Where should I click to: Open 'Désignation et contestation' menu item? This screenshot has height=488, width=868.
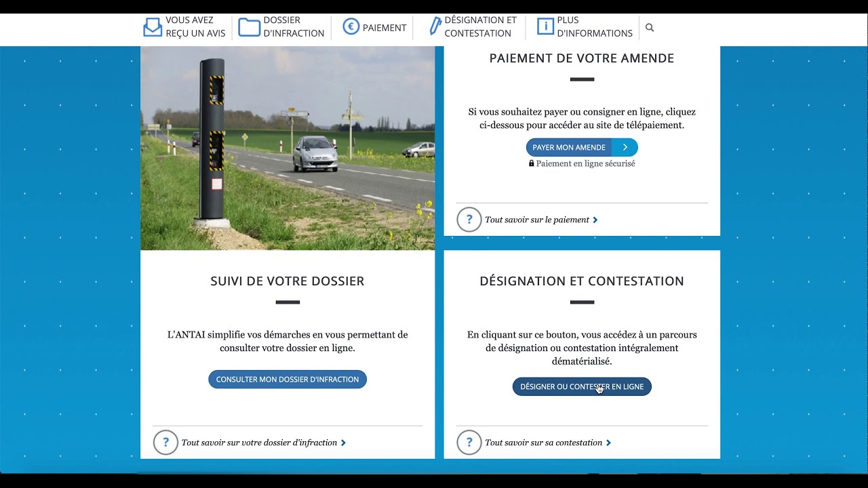(473, 27)
